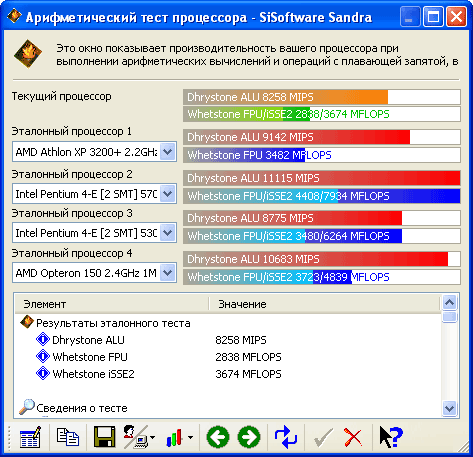Click the options table toolbar icon
The image size is (473, 457).
point(30,437)
